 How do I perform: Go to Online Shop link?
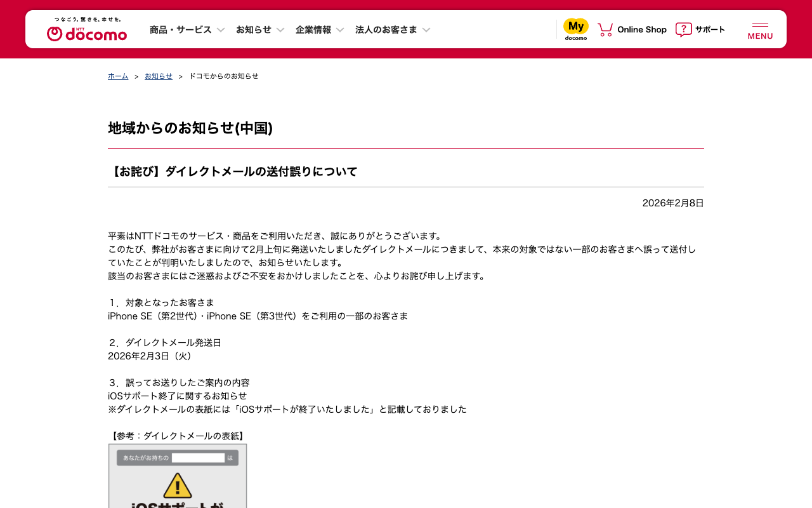(x=642, y=30)
